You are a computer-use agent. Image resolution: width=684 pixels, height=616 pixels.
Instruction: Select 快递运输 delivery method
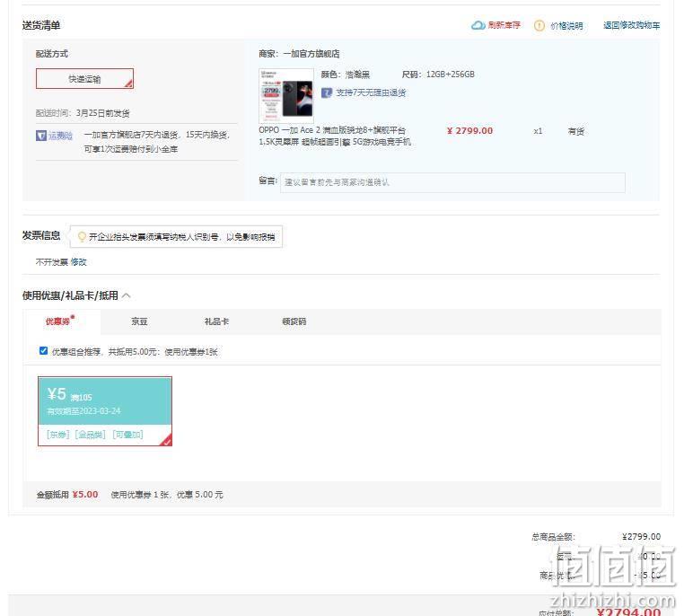pyautogui.click(x=84, y=78)
